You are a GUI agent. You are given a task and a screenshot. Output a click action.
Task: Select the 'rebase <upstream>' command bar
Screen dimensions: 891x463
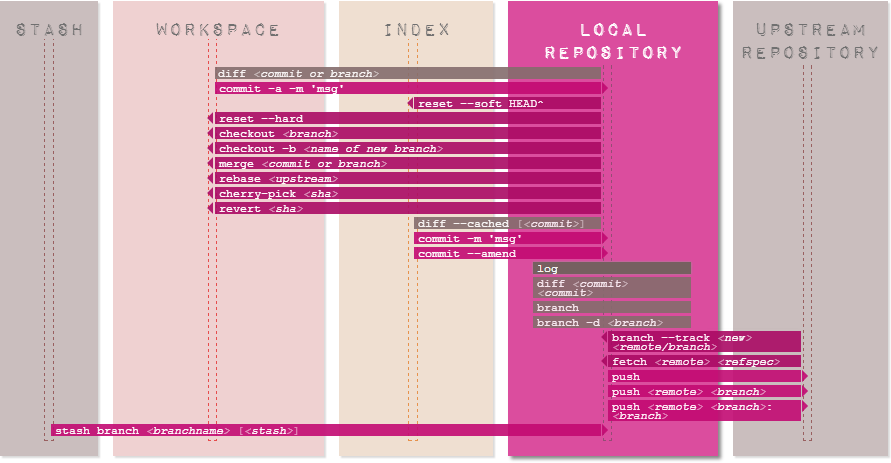(x=408, y=179)
